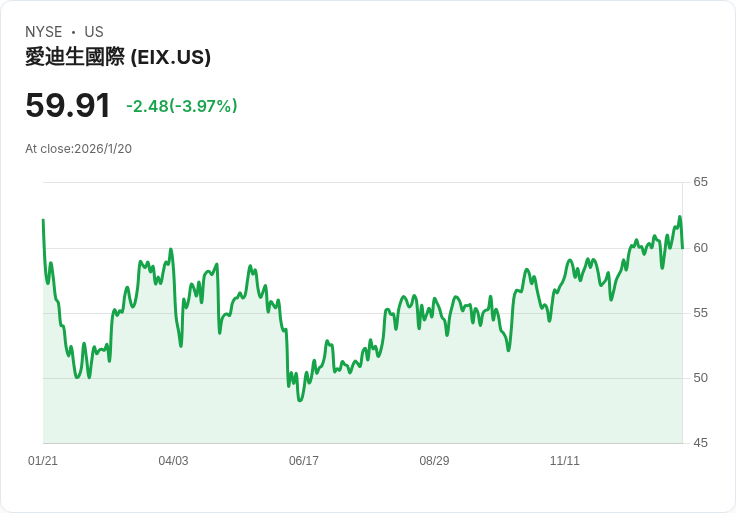The height and width of the screenshot is (513, 736).
Task: Pick the 08/29 date on x-axis
Action: coord(434,461)
